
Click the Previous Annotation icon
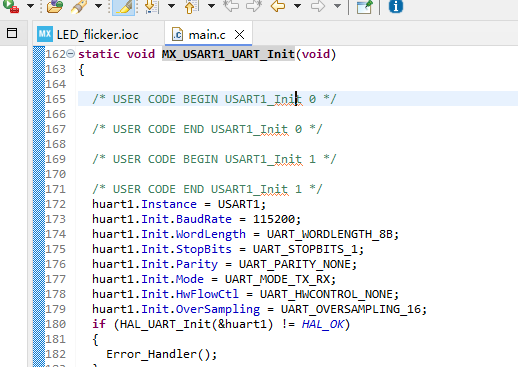tap(192, 6)
